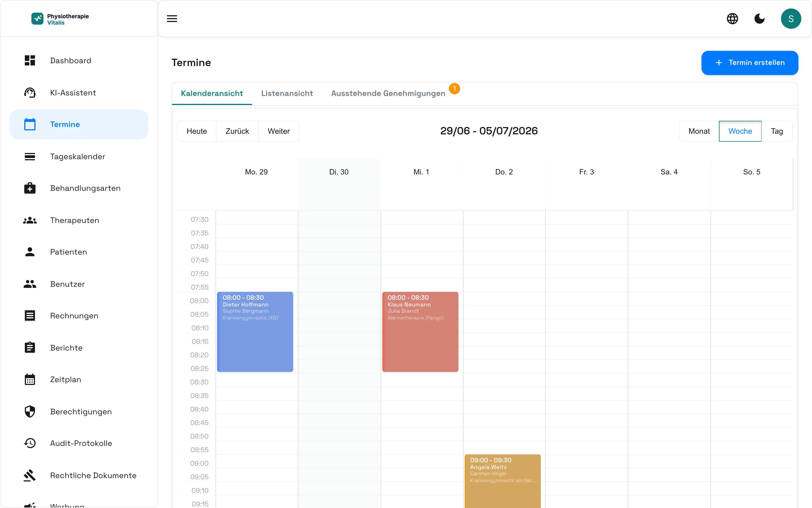
Task: Switch to Listenansicht tab
Action: [x=287, y=93]
